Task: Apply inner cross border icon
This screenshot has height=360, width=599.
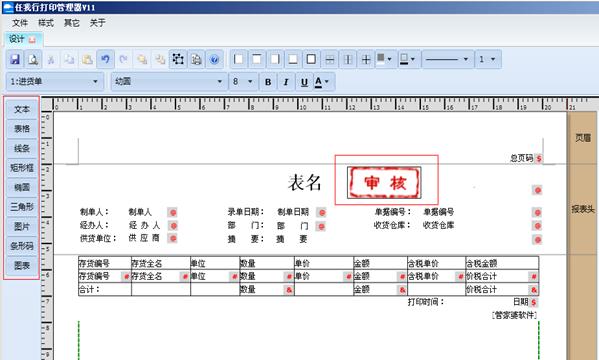Action: pyautogui.click(x=366, y=59)
